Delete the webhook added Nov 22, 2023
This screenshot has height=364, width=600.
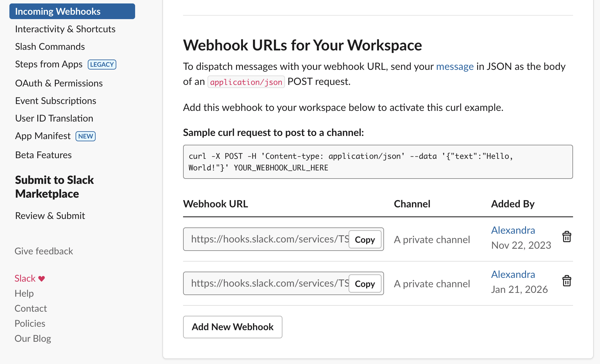pyautogui.click(x=567, y=237)
